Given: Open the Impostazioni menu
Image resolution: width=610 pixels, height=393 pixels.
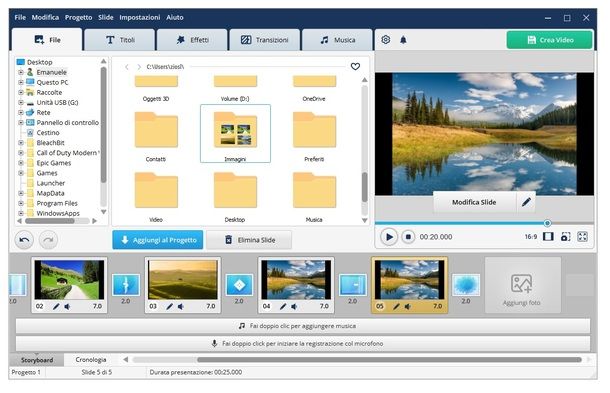Looking at the screenshot, I should (x=140, y=18).
